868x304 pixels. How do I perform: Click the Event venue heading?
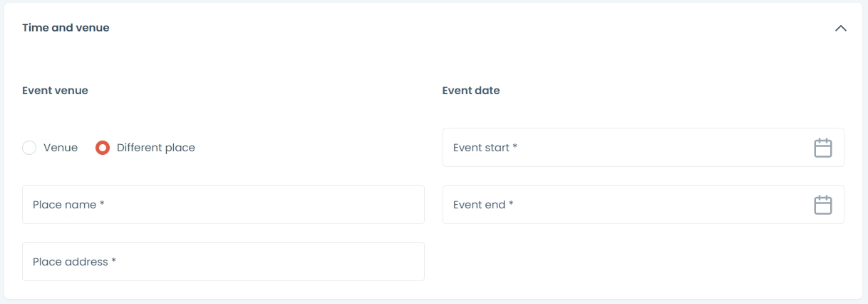point(55,91)
